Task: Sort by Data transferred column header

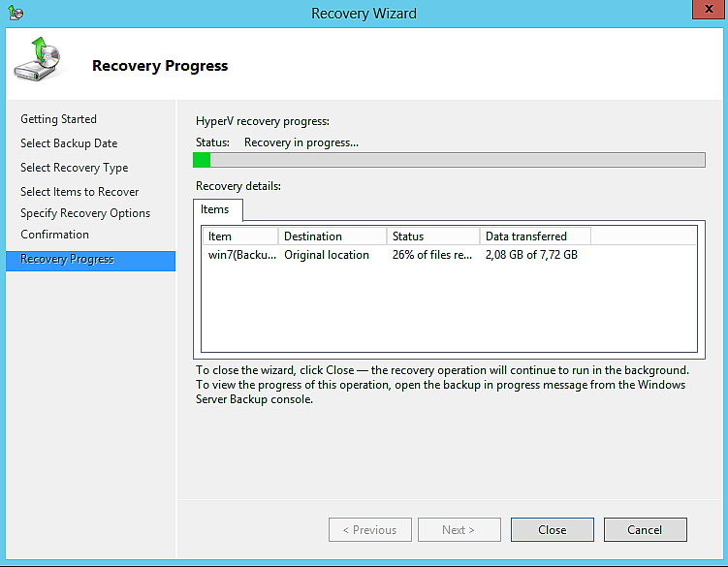Action: [535, 236]
